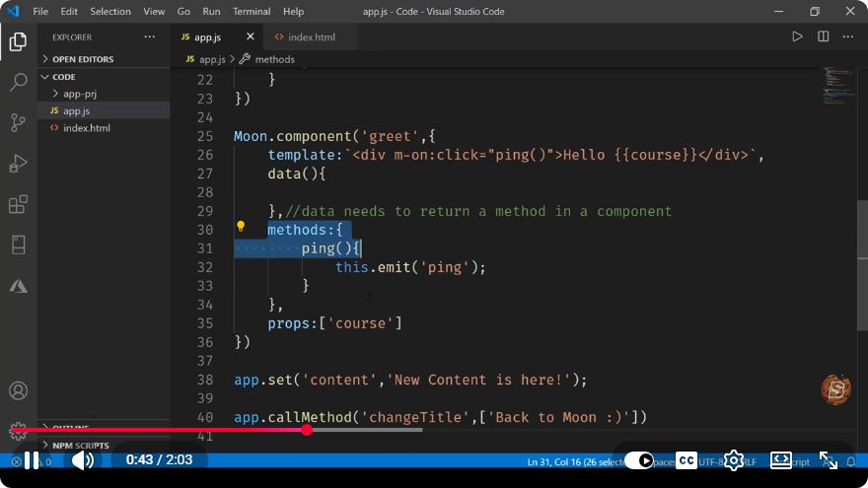Open the notebook-style panel icon in activity bar
Screen dimensions: 868x488
(18, 244)
